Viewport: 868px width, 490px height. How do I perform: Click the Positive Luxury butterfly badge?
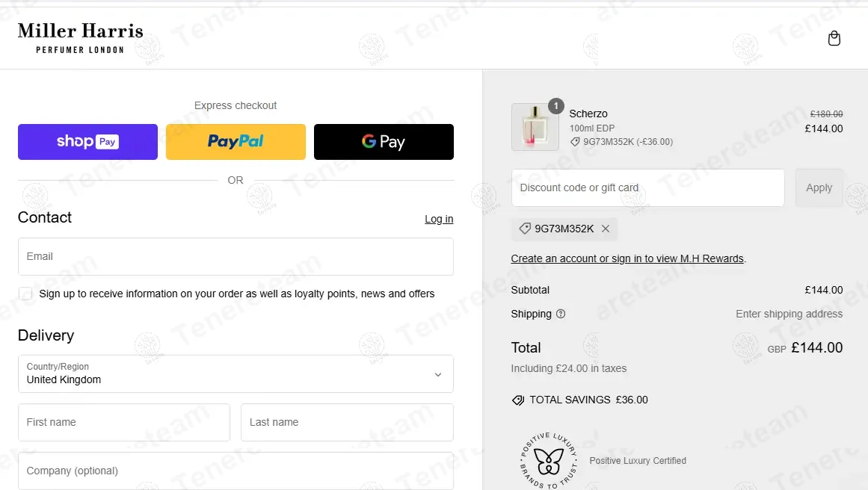coord(548,461)
